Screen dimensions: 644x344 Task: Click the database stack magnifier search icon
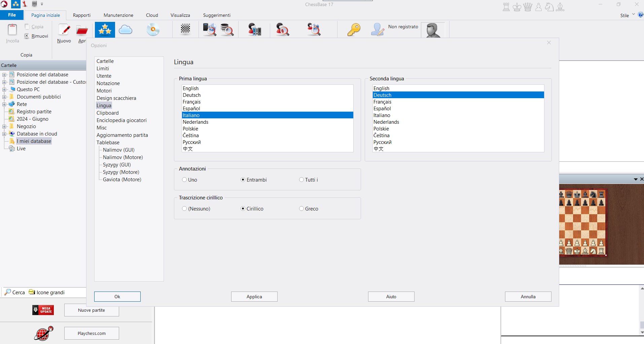click(227, 30)
